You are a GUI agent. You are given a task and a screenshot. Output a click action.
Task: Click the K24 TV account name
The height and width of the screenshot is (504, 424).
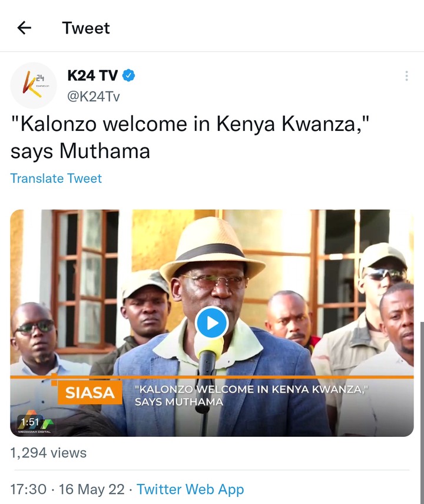click(x=92, y=75)
